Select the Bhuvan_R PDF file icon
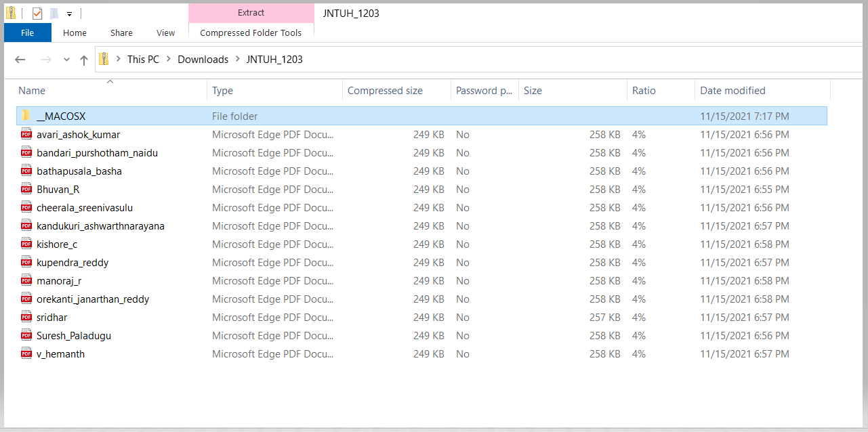Image resolution: width=868 pixels, height=432 pixels. (x=26, y=190)
